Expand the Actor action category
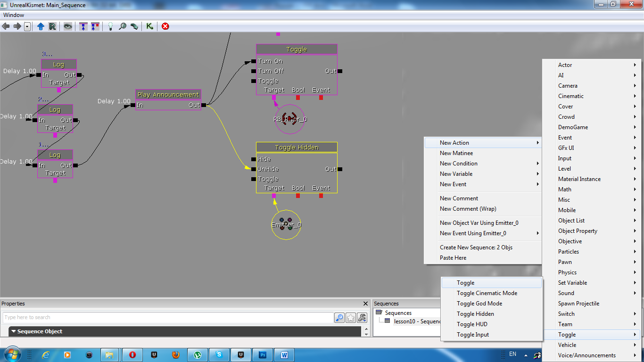The width and height of the screenshot is (644, 362). coord(592,65)
